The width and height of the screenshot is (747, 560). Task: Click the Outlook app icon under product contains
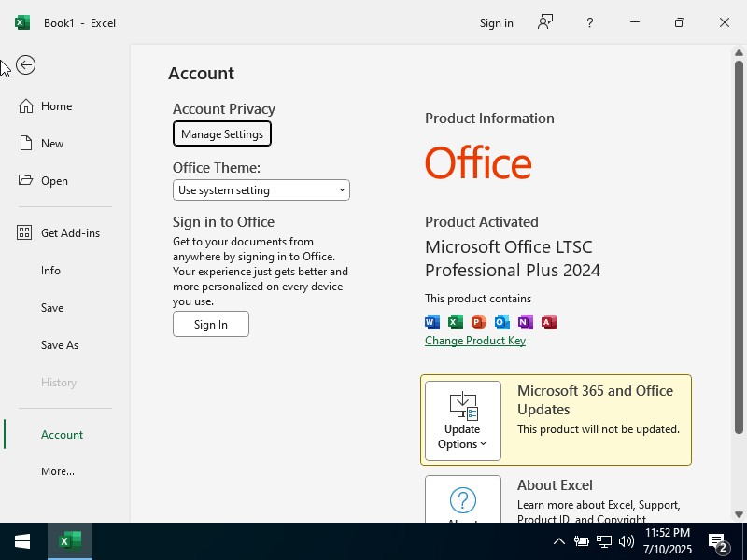tap(502, 322)
